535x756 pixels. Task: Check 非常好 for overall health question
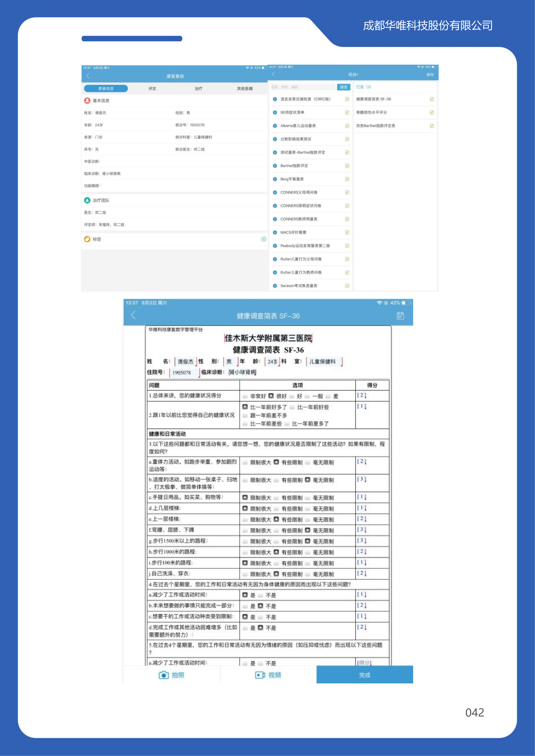click(245, 396)
